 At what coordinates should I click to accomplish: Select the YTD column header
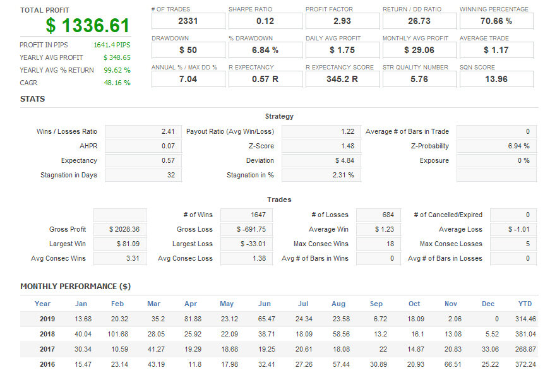pyautogui.click(x=525, y=304)
